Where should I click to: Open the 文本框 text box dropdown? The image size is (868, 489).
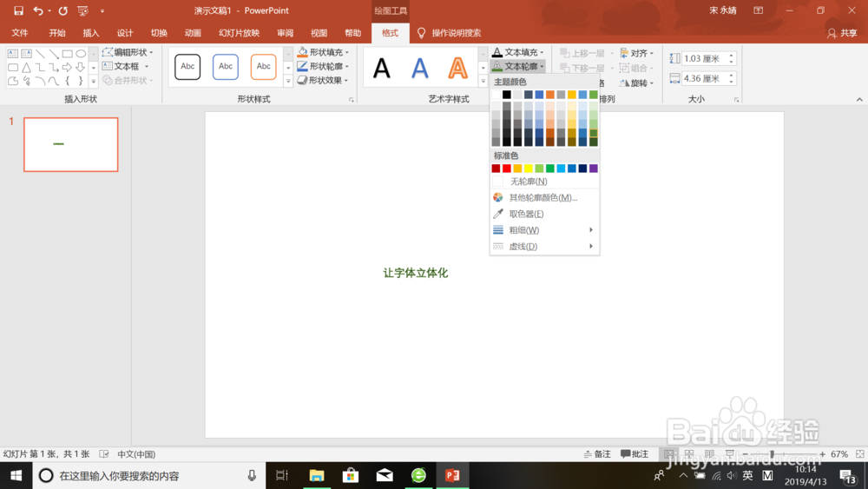[126, 67]
